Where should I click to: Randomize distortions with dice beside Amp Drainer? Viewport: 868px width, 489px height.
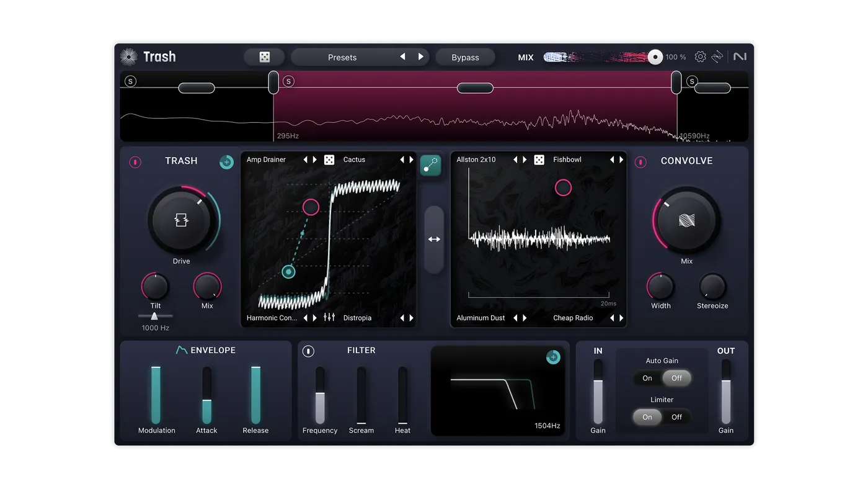(329, 159)
